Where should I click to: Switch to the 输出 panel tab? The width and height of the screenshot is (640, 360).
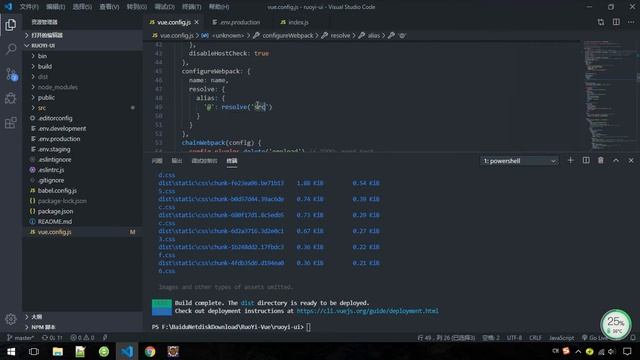click(x=177, y=161)
